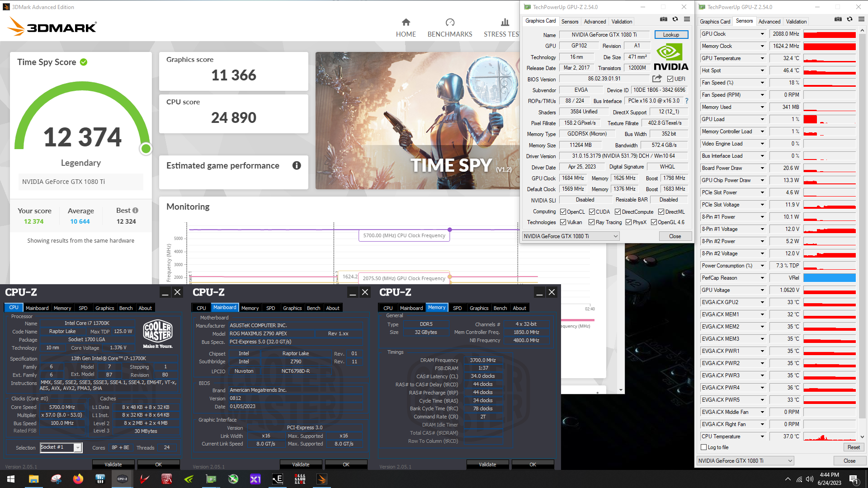Viewport: 868px width, 488px height.
Task: Open File Explorer from taskbar
Action: [x=33, y=479]
